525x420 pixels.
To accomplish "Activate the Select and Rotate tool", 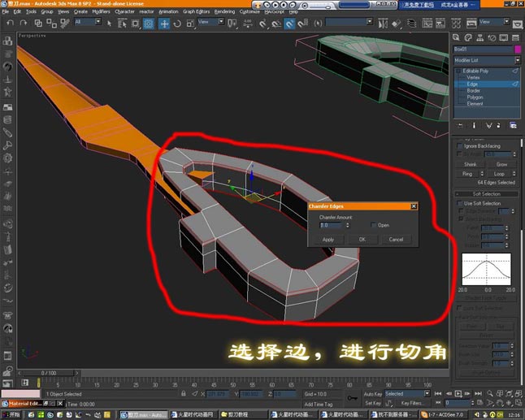I will [177, 24].
